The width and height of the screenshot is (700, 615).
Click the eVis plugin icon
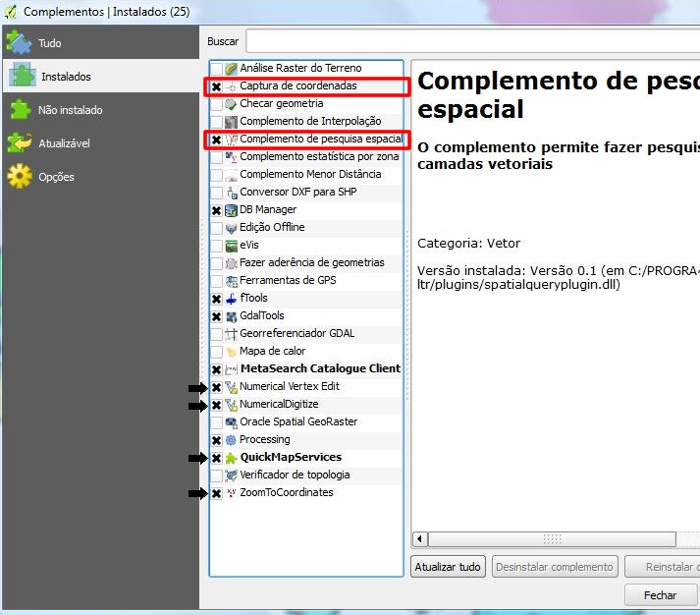(x=231, y=246)
